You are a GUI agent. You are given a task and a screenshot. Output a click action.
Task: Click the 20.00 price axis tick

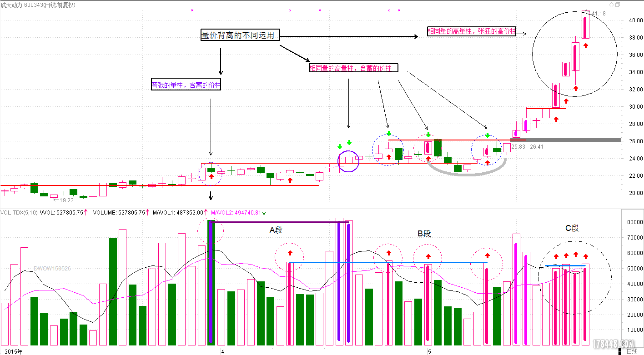point(636,193)
